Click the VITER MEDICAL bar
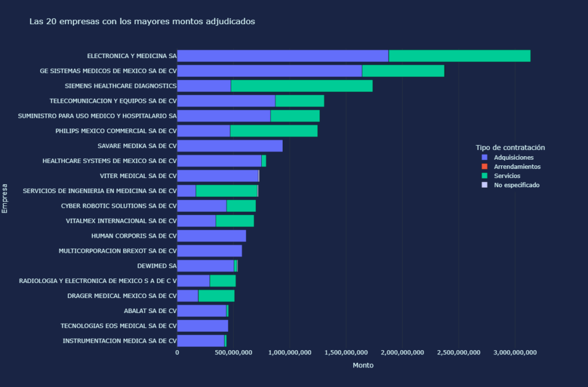Viewport: 588px width, 387px height. pos(218,176)
